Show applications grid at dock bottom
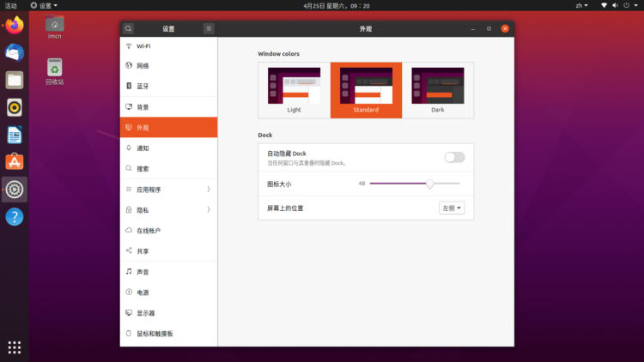Viewport: 644px width, 362px height. [14, 347]
